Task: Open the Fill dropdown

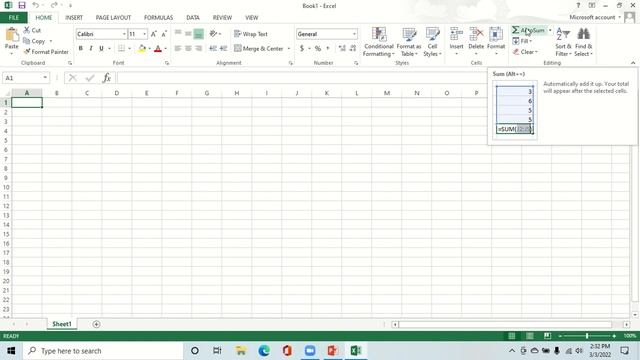Action: (x=522, y=41)
